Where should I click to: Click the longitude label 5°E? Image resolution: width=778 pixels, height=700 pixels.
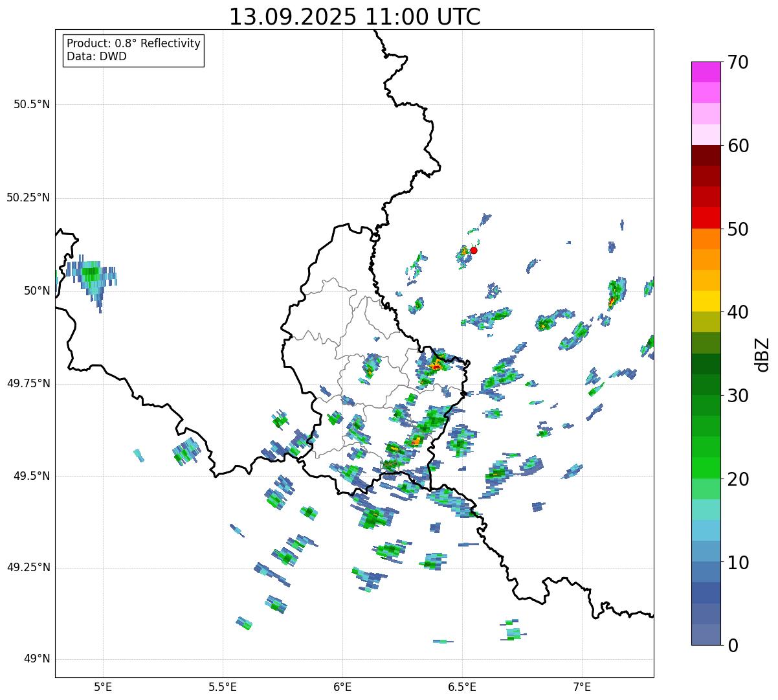click(x=104, y=686)
